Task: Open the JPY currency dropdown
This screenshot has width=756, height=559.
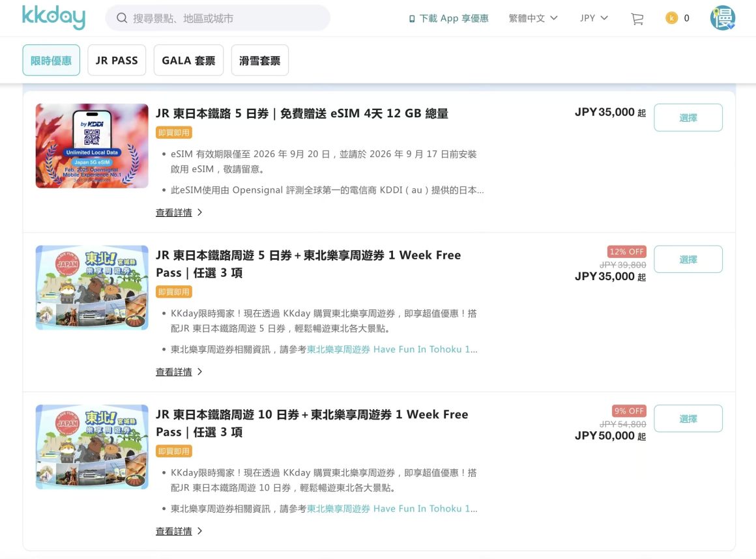Action: pos(594,18)
